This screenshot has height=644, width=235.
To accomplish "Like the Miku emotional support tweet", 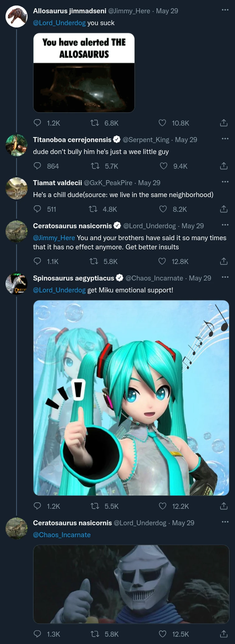I will point(162,506).
